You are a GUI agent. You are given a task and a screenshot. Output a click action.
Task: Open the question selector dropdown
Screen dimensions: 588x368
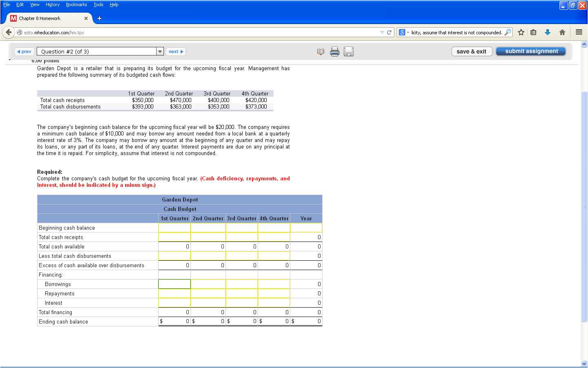coord(160,51)
